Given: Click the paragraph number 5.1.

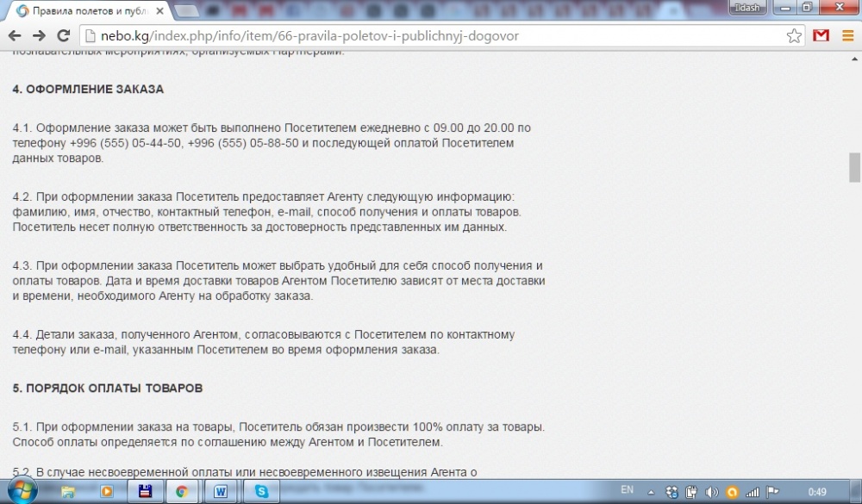Looking at the screenshot, I should point(22,426).
